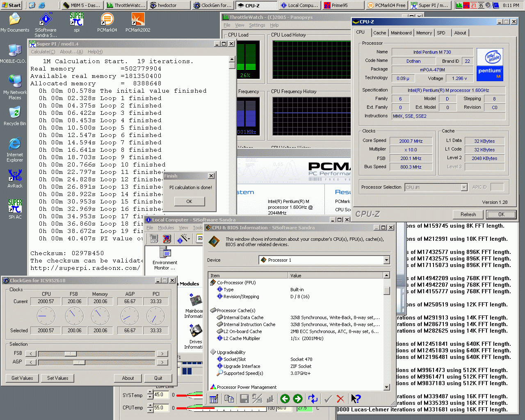
Task: Open the About tab in CPU-Z
Action: 460,33
